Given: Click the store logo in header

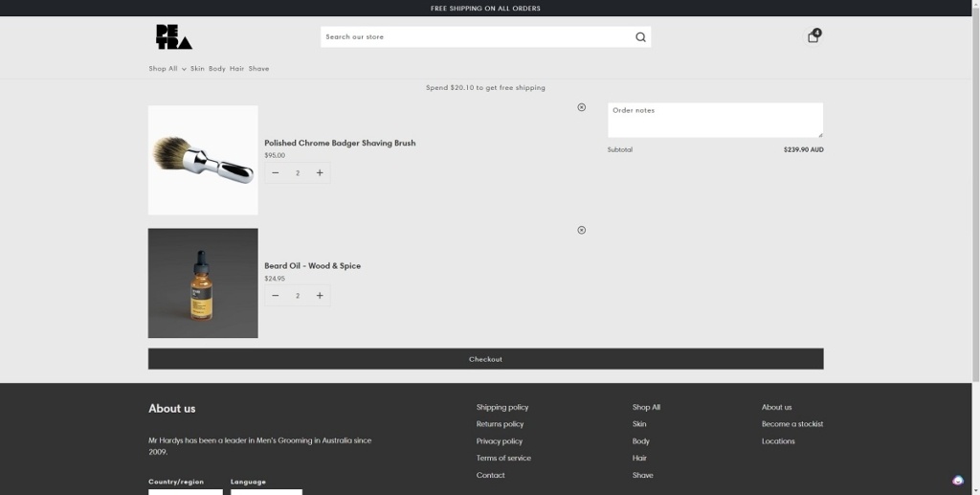Looking at the screenshot, I should [174, 37].
